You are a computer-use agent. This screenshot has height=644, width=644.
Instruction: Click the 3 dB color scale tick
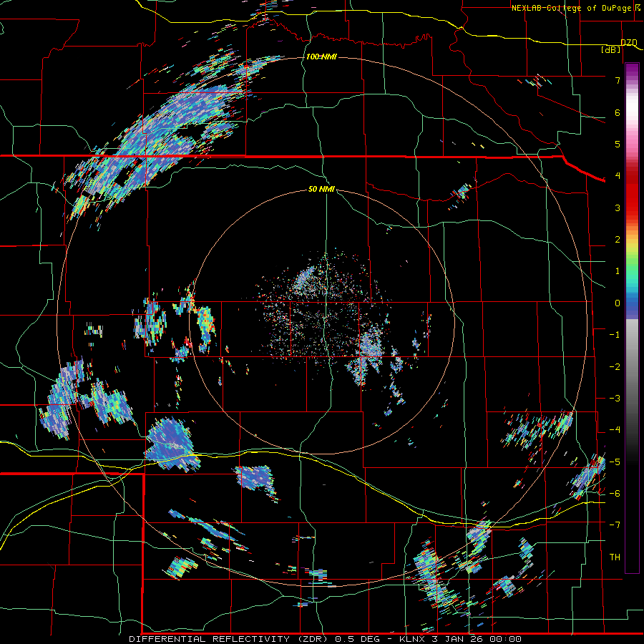point(618,208)
